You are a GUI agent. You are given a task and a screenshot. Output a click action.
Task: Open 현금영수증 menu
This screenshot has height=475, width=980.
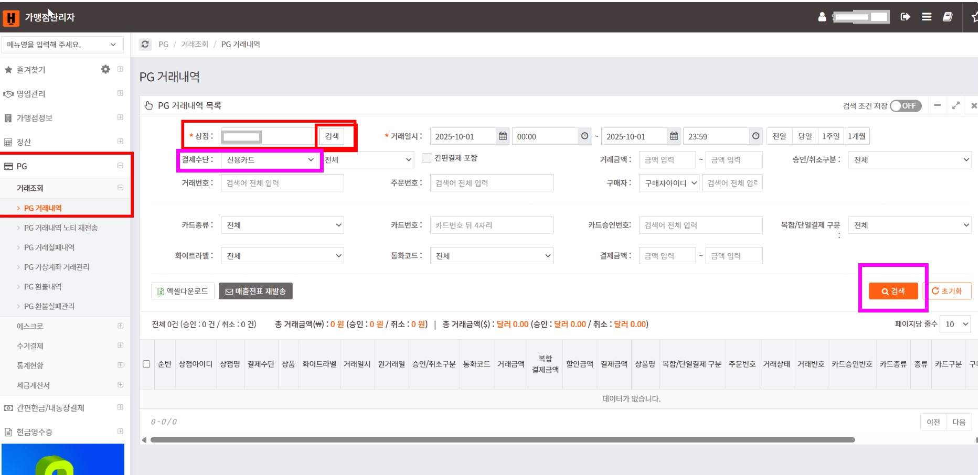click(x=34, y=432)
